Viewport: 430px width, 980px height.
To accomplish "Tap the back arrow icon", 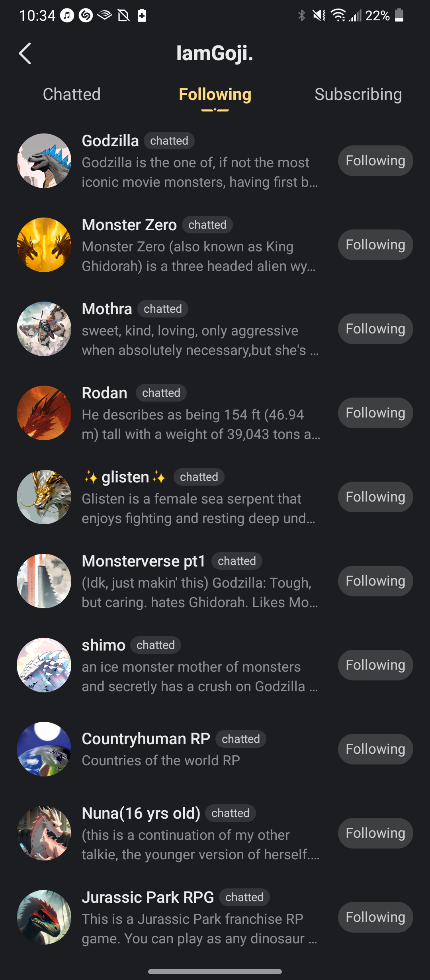I will (x=25, y=53).
